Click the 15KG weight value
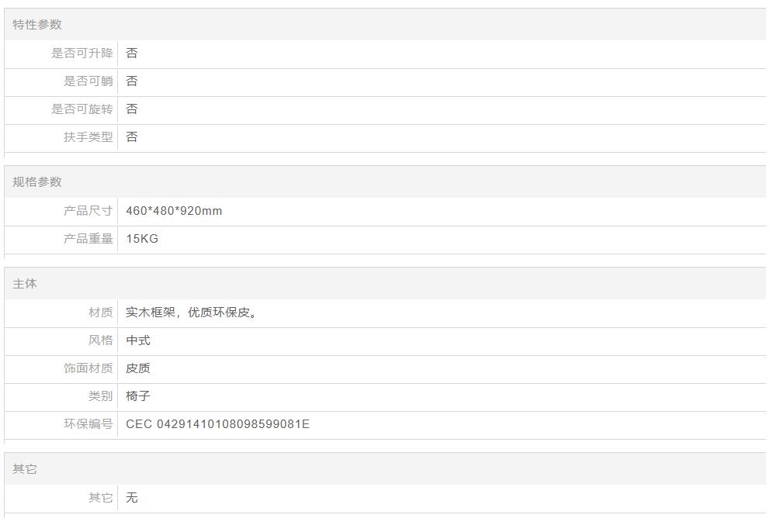Viewport: 773px width, 532px height. (142, 239)
